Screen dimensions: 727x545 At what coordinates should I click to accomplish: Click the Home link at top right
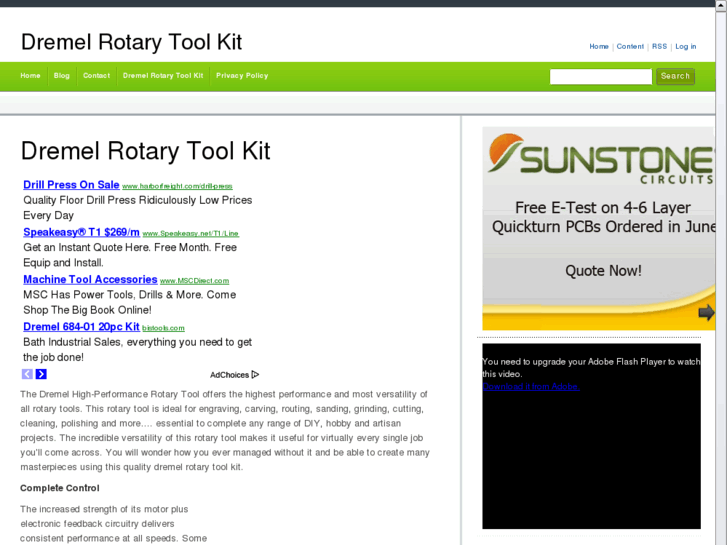599,46
